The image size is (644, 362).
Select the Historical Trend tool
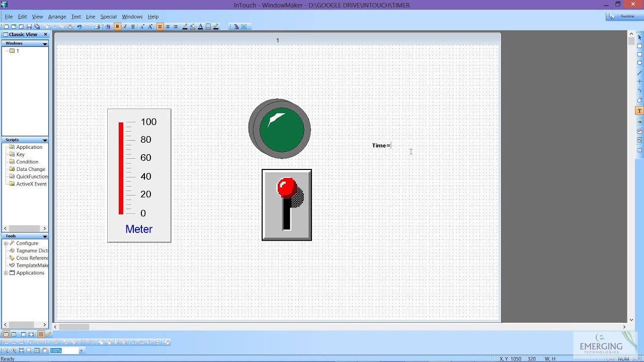639,140
